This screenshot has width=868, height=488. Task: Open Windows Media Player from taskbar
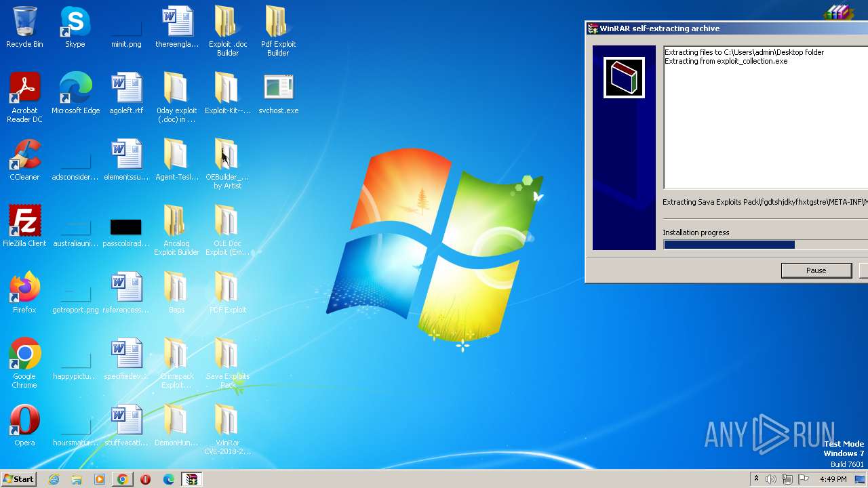point(100,479)
